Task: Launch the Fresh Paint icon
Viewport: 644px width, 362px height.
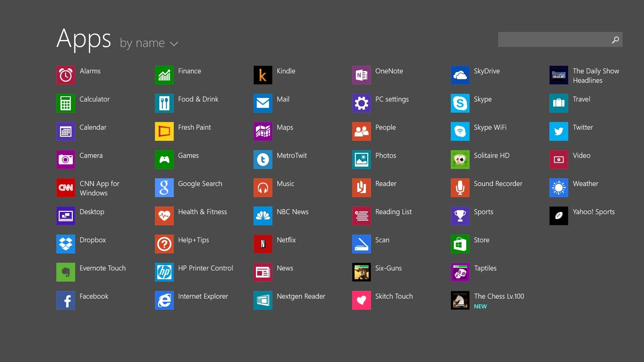Action: 164,131
